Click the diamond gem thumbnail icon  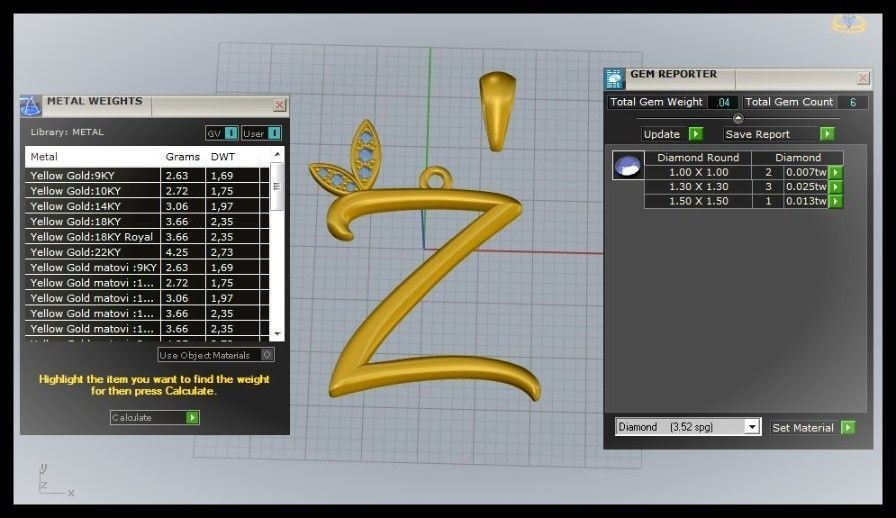click(x=628, y=165)
